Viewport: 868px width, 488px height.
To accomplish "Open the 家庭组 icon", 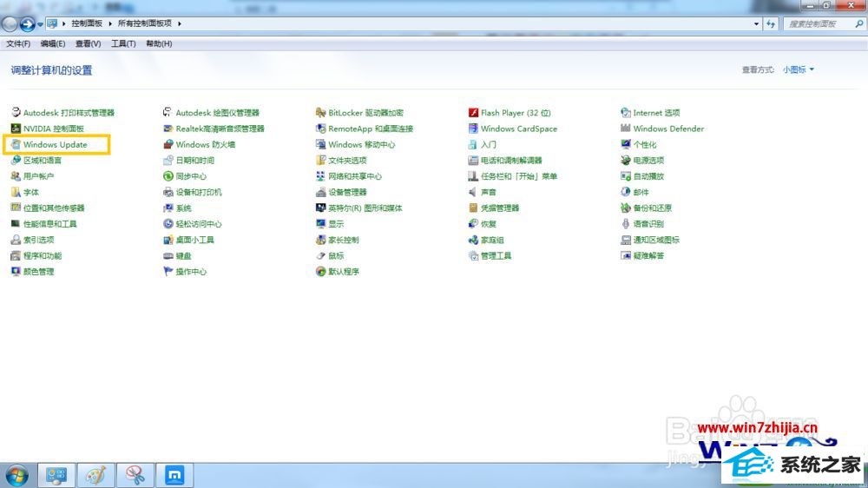I will 473,240.
